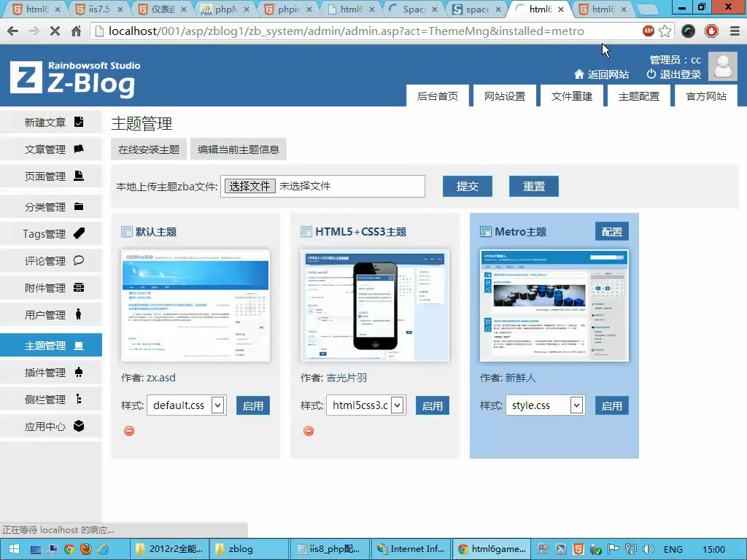Enable the 默认主题 theme with 启用
Screen dimensions: 747x560
tap(253, 405)
